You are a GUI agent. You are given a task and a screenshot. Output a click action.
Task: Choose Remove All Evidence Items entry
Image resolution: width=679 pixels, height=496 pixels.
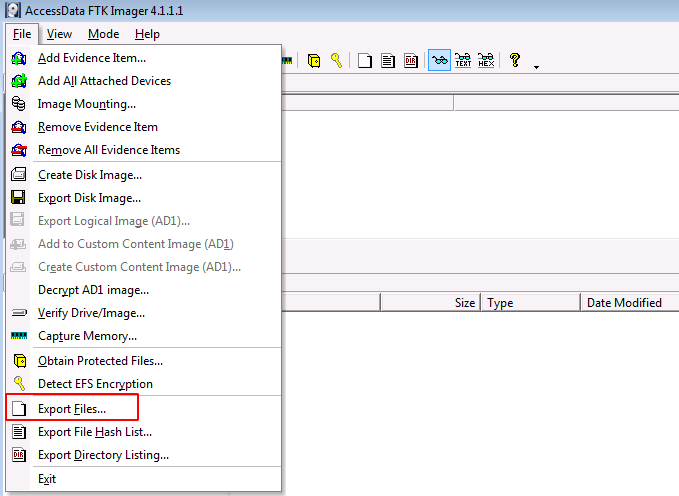coord(144,150)
